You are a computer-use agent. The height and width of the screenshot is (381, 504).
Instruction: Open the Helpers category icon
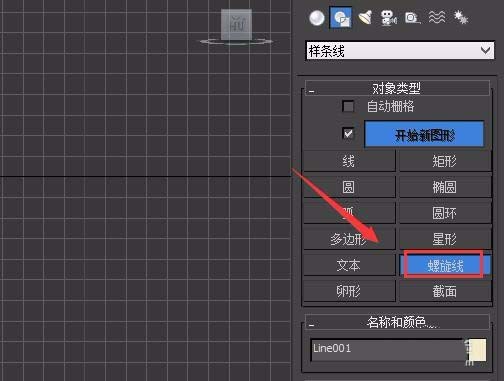point(412,18)
